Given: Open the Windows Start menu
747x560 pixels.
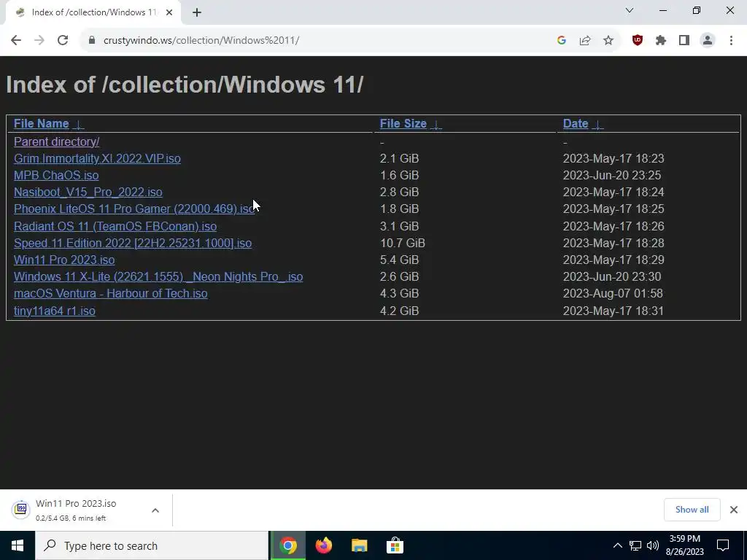Looking at the screenshot, I should pos(18,545).
